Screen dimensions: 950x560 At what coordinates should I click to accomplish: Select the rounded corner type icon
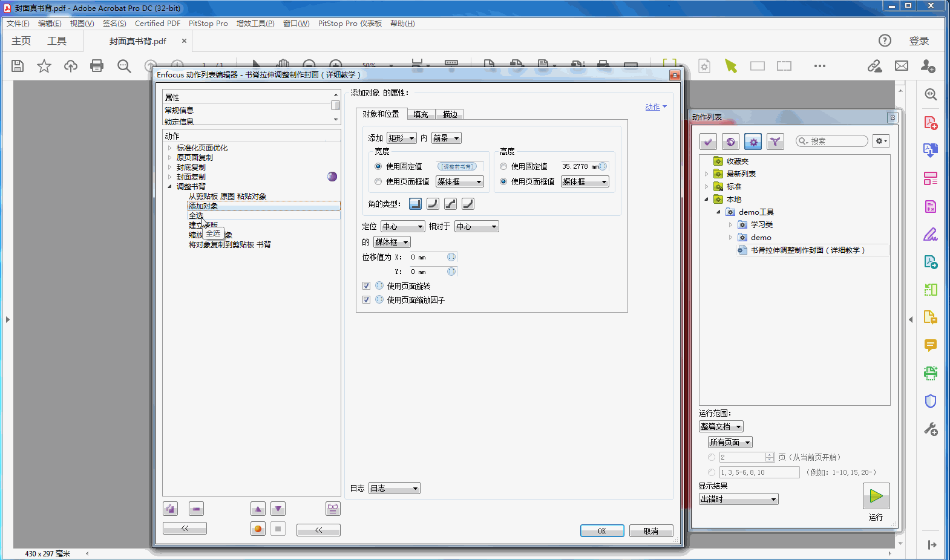433,204
